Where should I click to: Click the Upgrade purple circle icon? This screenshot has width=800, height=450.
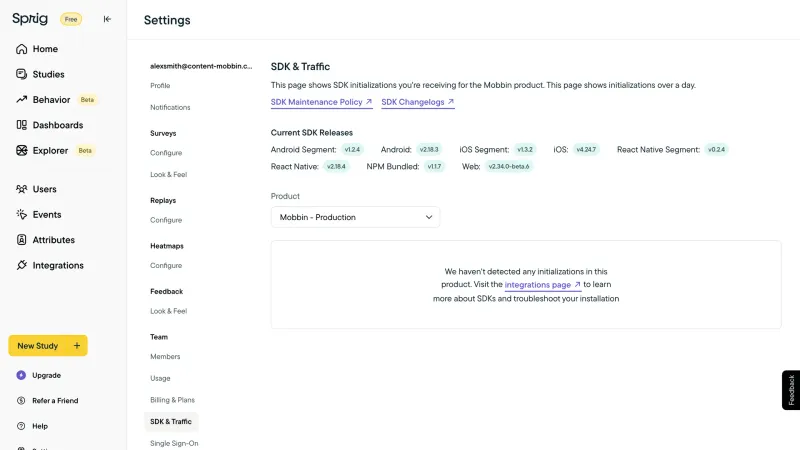pyautogui.click(x=21, y=375)
